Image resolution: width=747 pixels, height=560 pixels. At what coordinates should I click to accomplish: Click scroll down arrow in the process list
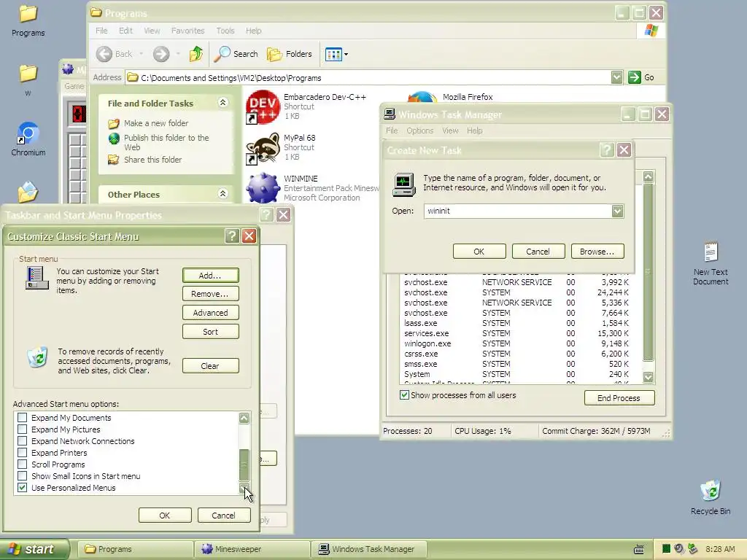click(x=648, y=377)
